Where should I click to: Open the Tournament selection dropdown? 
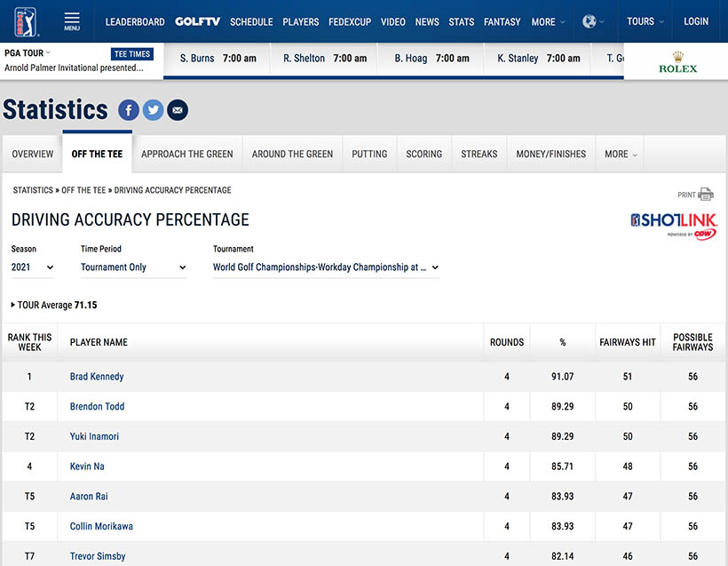pyautogui.click(x=326, y=267)
